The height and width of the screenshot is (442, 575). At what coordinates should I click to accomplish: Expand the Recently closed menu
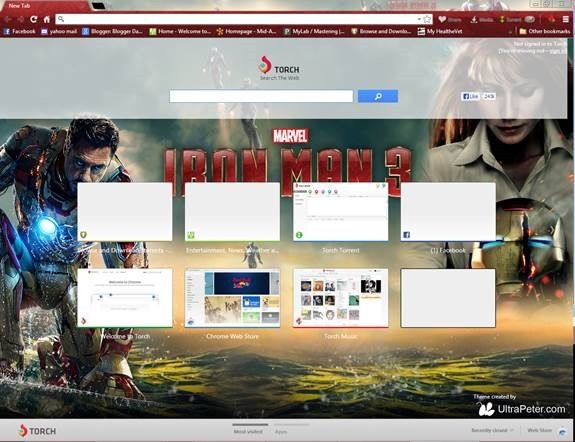pos(492,430)
